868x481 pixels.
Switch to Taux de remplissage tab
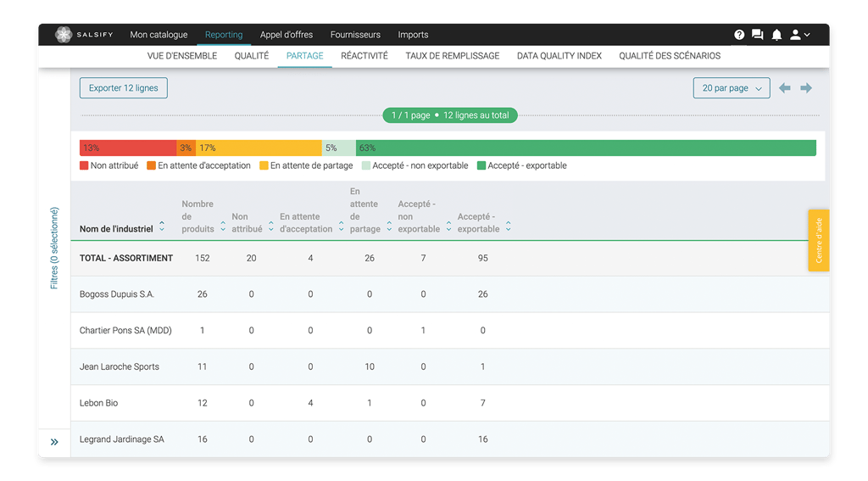point(453,56)
